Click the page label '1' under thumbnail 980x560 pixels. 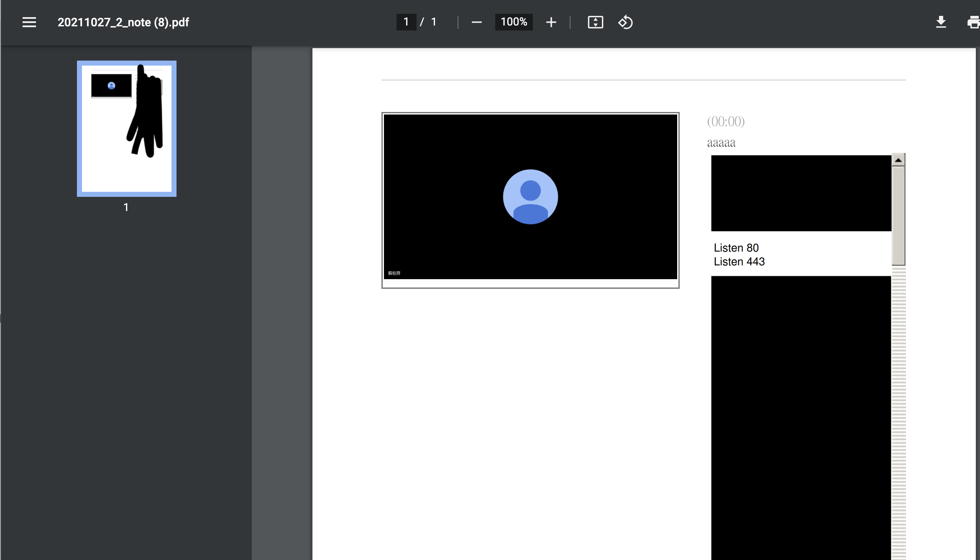[126, 207]
